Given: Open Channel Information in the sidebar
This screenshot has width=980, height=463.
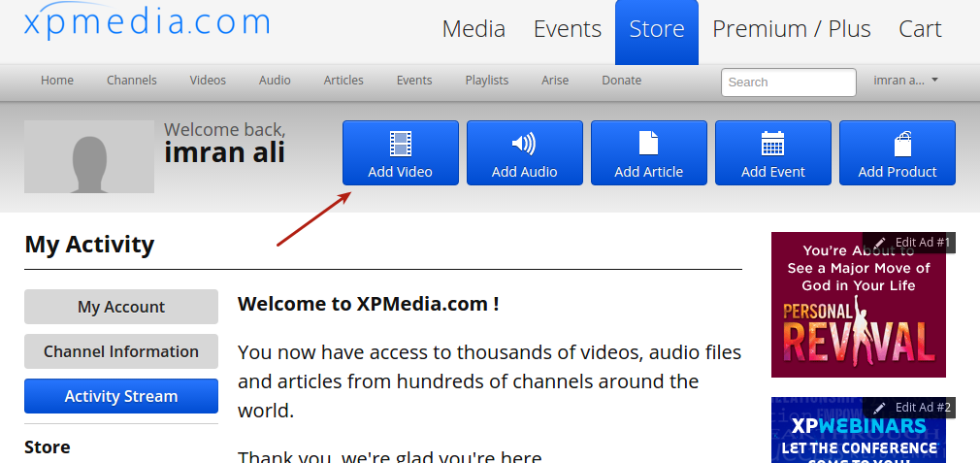Looking at the screenshot, I should coord(121,351).
